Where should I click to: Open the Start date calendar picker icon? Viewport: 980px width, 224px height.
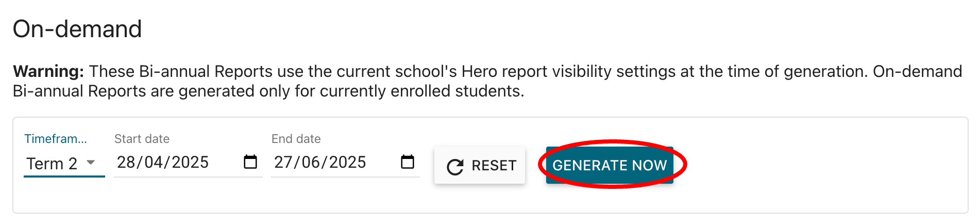point(250,162)
